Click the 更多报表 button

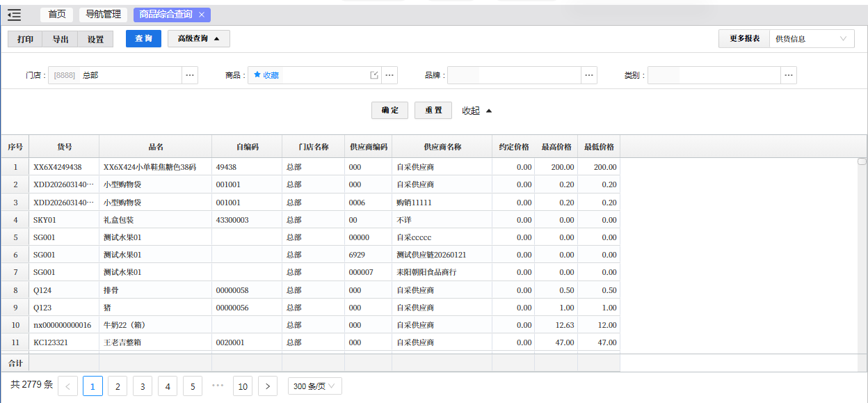click(x=744, y=39)
